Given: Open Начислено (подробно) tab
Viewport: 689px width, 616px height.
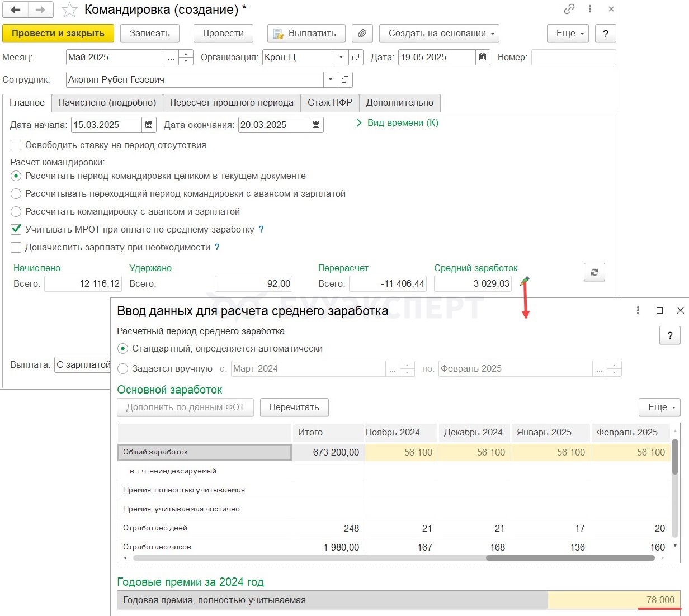Looking at the screenshot, I should tap(107, 103).
